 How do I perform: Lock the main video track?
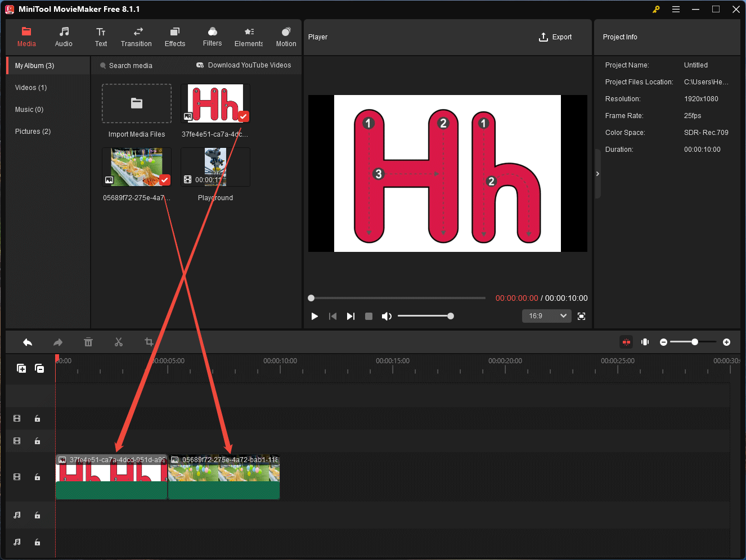pos(37,477)
